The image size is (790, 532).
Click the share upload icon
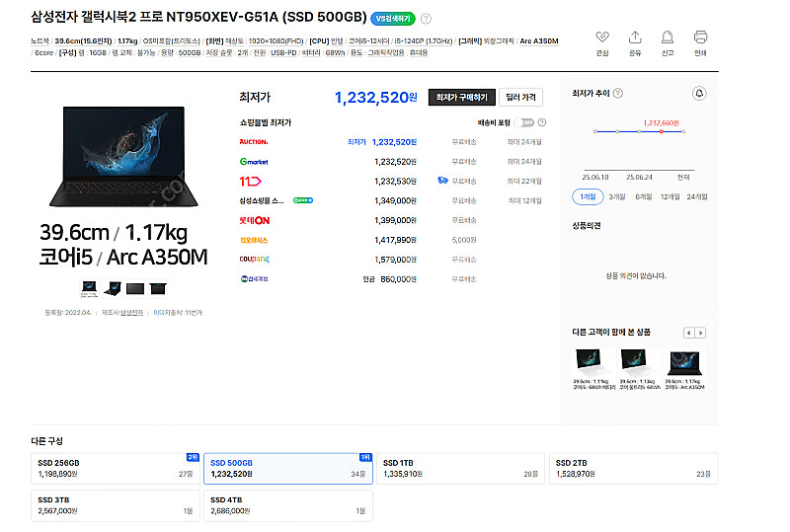pyautogui.click(x=635, y=38)
